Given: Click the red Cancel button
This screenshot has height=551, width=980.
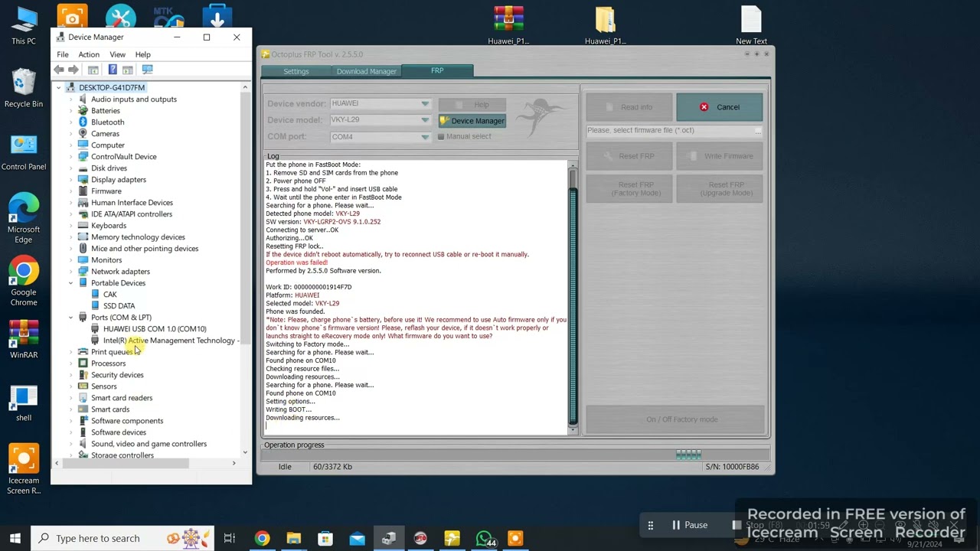Looking at the screenshot, I should pos(720,107).
